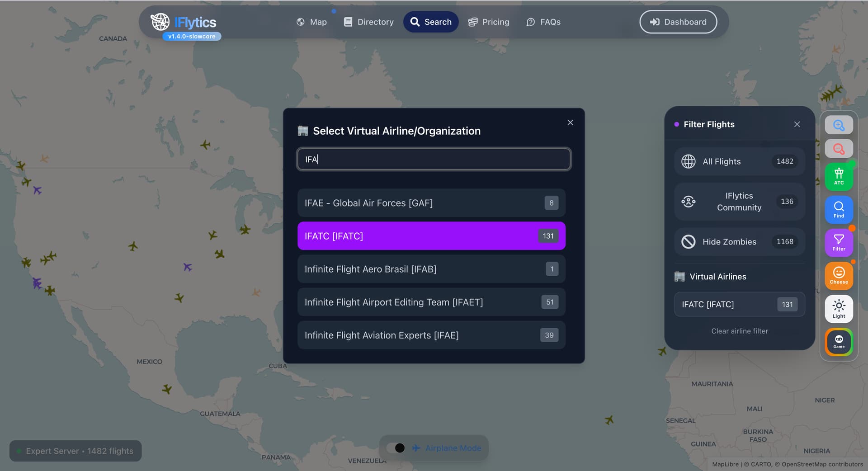This screenshot has width=868, height=471.
Task: Click the building icon beside Virtual Airlines
Action: (679, 277)
